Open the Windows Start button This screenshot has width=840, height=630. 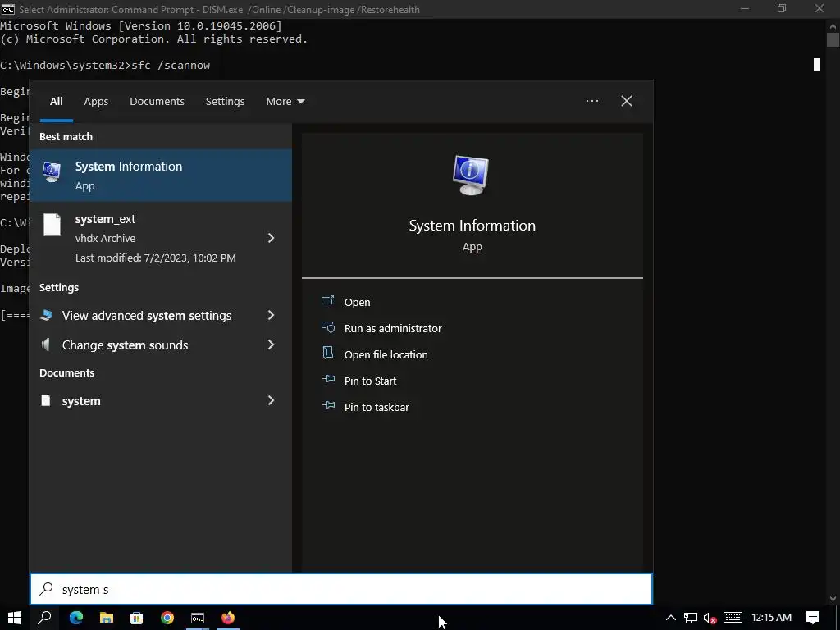15,618
